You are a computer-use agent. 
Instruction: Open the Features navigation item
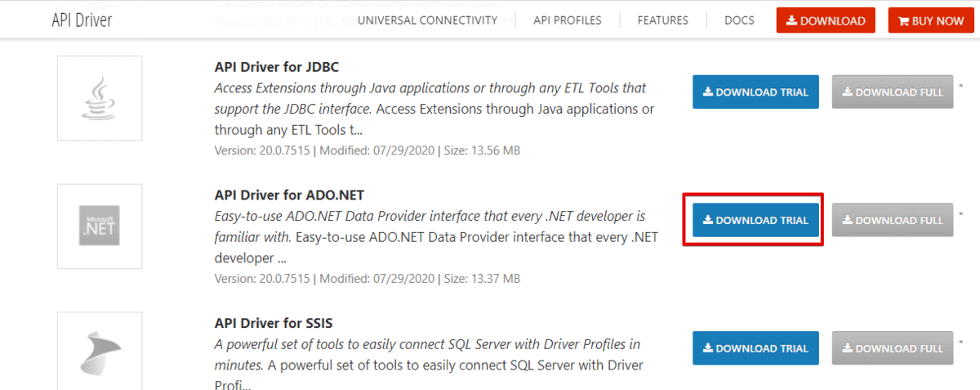pos(663,20)
